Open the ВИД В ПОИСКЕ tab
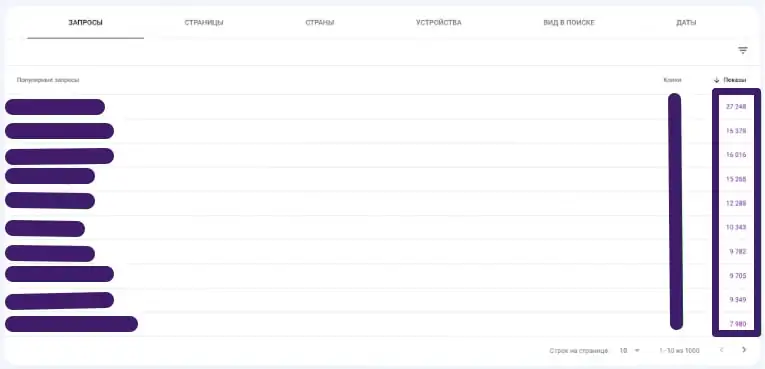 (569, 23)
